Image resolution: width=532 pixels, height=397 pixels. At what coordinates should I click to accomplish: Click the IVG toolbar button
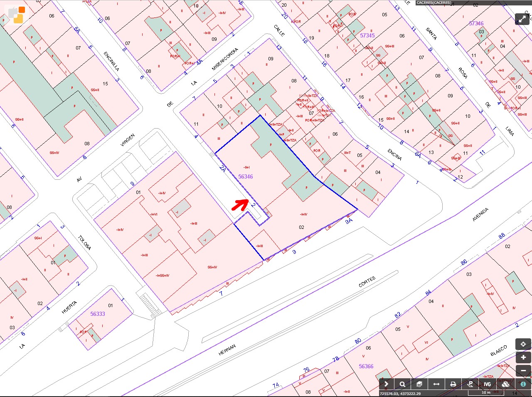[x=487, y=384]
